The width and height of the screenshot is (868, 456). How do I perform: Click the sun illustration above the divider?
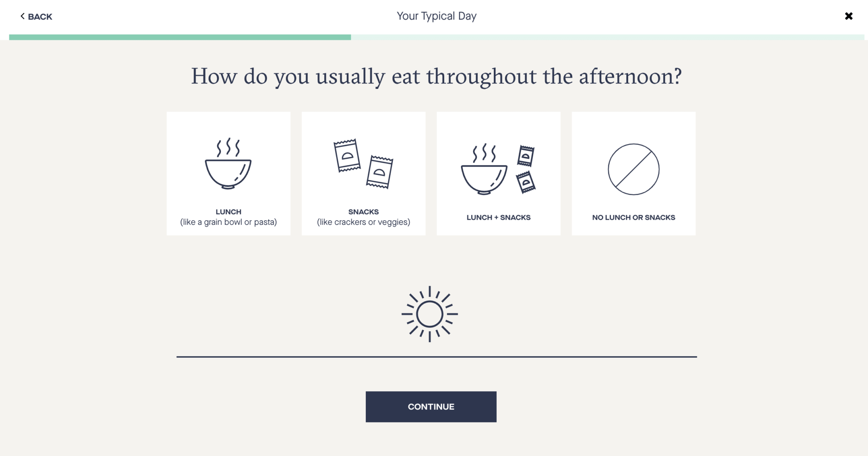(431, 314)
